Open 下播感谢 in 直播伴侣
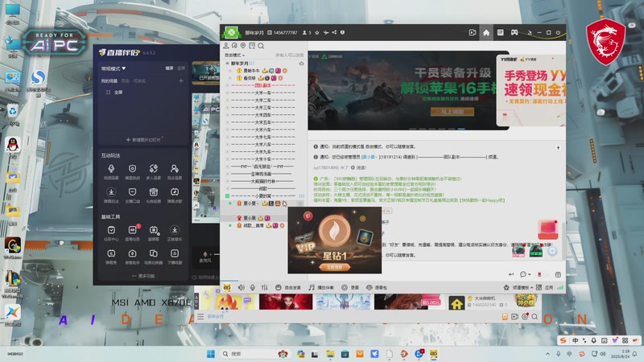 174,257
